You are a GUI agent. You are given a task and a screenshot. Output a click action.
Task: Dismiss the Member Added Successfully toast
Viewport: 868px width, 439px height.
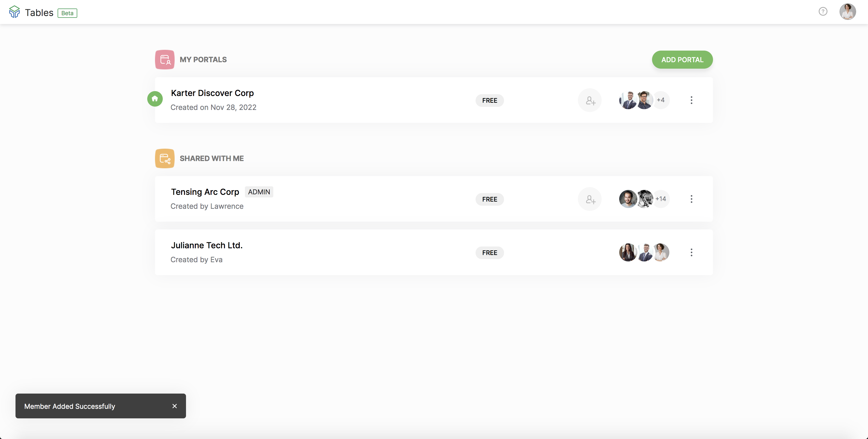(x=175, y=406)
